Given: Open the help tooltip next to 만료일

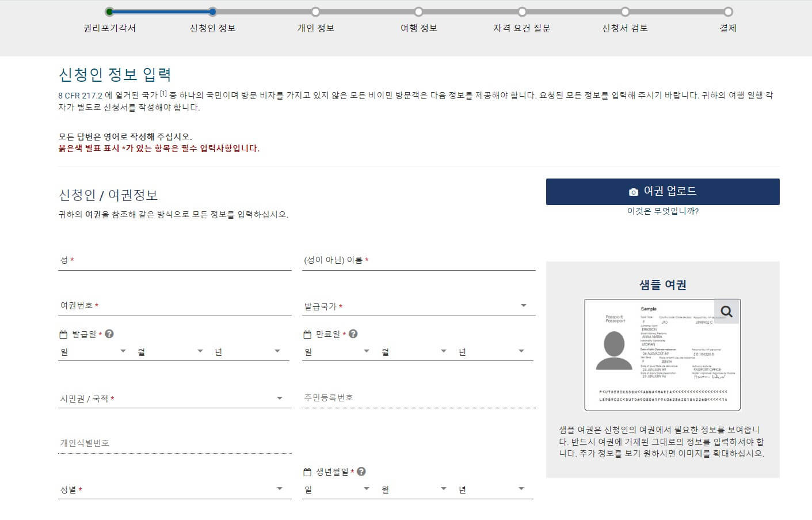Looking at the screenshot, I should (354, 333).
